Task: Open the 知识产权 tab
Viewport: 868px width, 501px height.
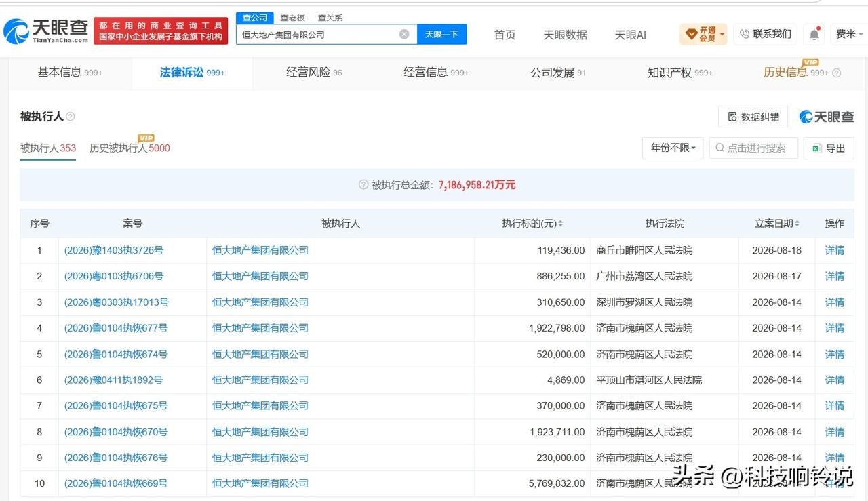Action: [x=680, y=73]
